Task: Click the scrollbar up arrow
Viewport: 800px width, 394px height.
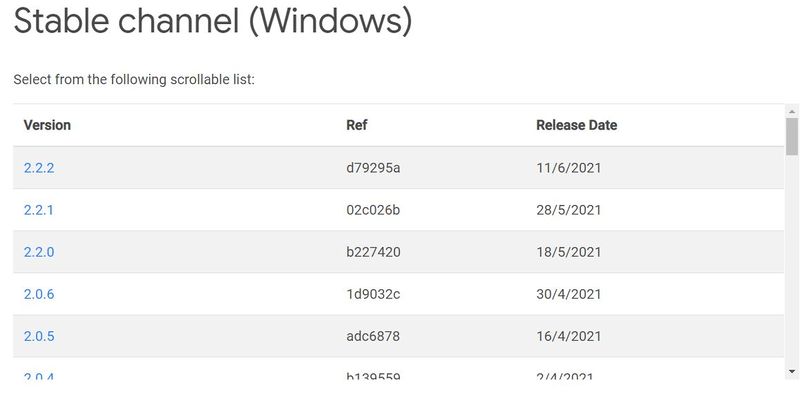Action: pyautogui.click(x=792, y=111)
